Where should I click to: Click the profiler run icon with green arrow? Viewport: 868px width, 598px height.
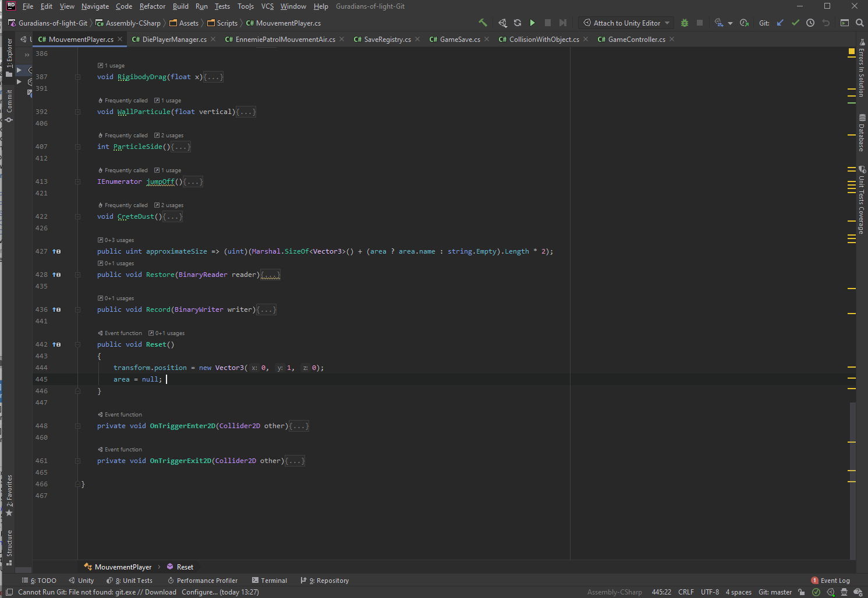(744, 23)
